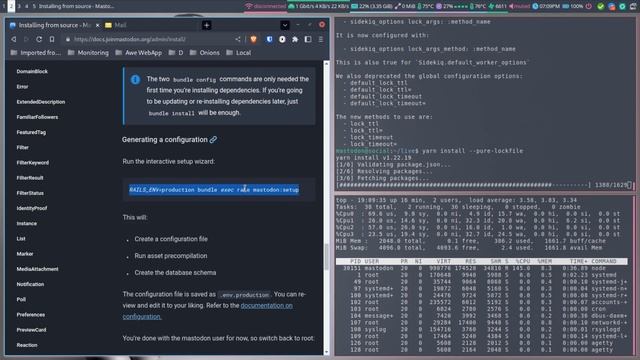Screen dimensions: 640x360
Task: Open the Onions bookmarks folder
Action: [x=204, y=53]
